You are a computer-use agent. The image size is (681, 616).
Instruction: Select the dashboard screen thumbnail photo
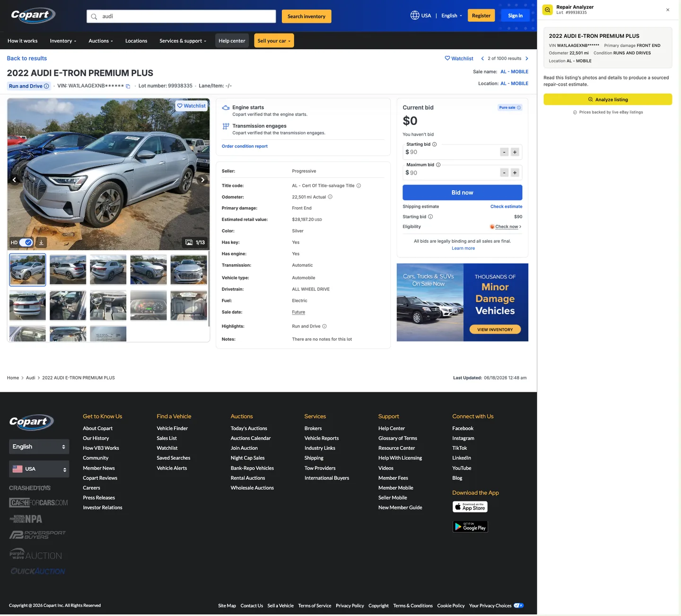tap(148, 306)
